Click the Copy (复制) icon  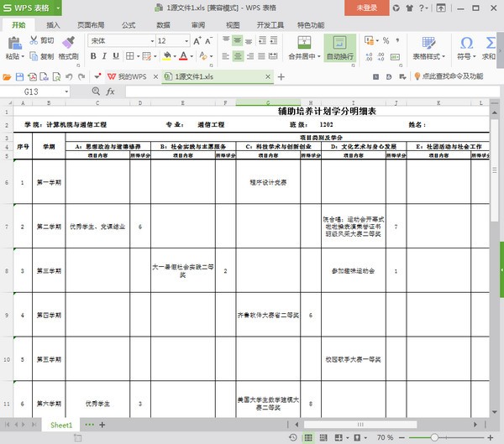(34, 56)
